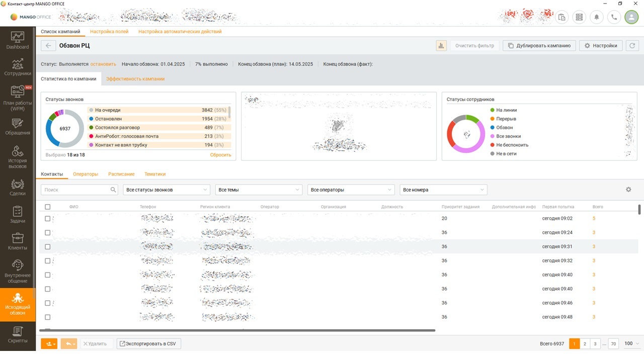Click Экспортировать в CSV button

[x=148, y=344]
